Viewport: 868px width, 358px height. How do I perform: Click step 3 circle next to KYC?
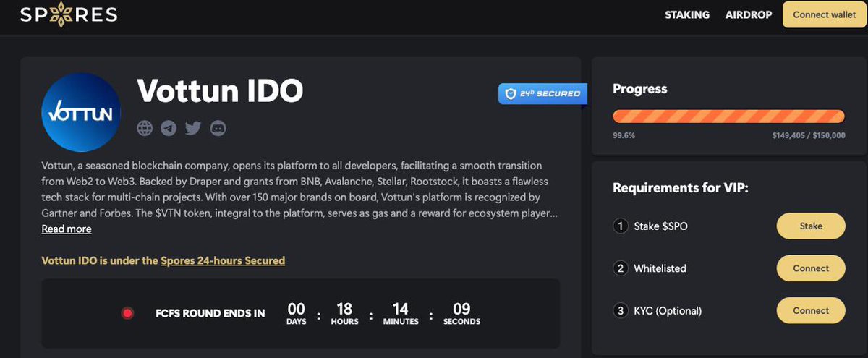point(620,311)
